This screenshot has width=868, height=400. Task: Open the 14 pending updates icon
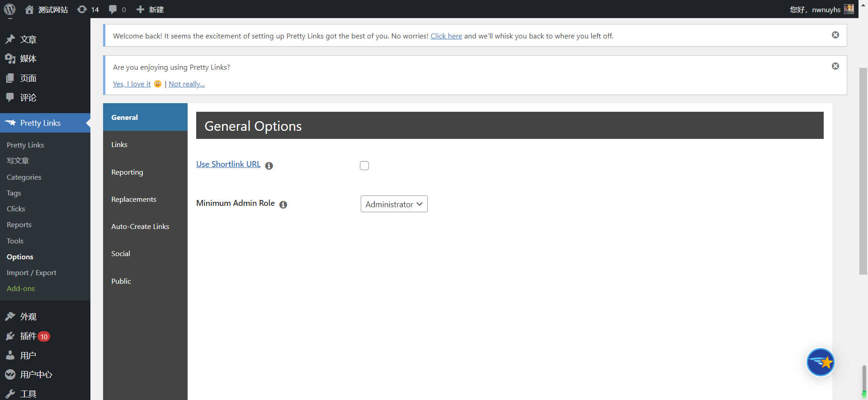point(82,9)
